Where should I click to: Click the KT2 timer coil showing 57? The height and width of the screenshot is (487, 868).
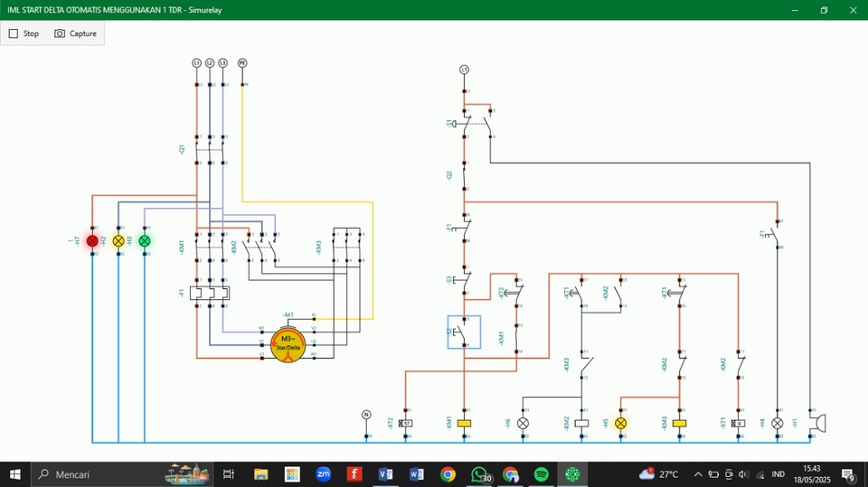click(x=405, y=424)
